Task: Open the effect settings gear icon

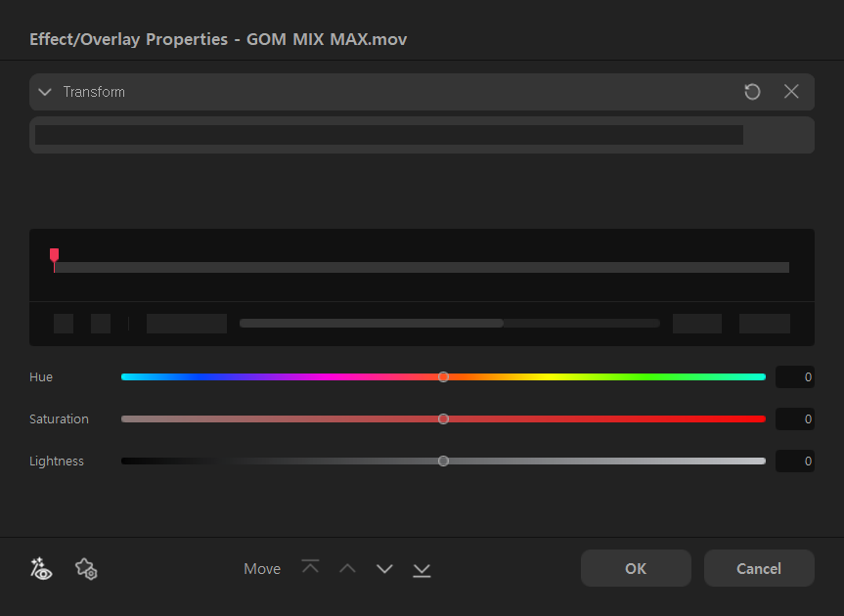Action: tap(86, 568)
